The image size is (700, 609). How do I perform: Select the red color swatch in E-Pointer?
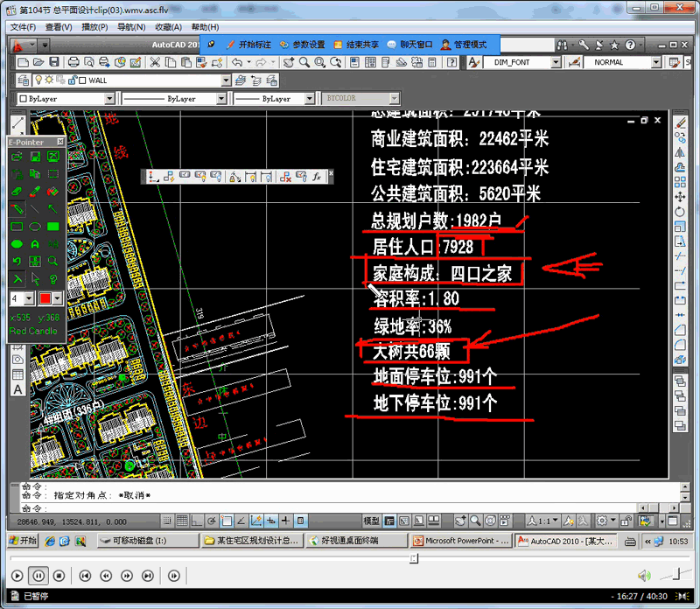point(45,297)
